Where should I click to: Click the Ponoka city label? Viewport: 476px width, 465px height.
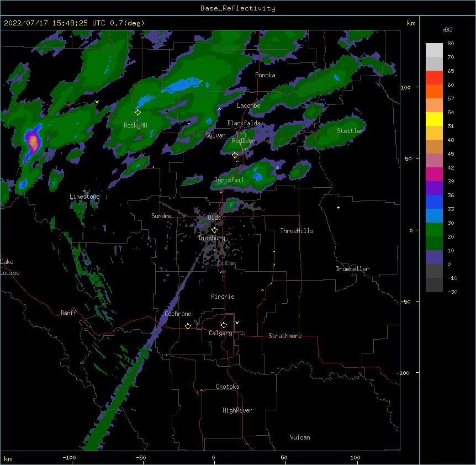pos(265,75)
